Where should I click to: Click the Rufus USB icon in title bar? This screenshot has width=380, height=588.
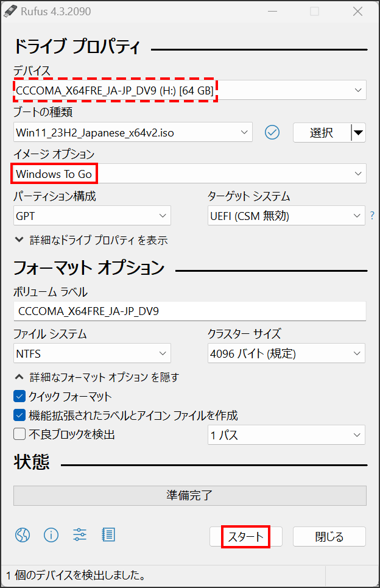pyautogui.click(x=10, y=11)
